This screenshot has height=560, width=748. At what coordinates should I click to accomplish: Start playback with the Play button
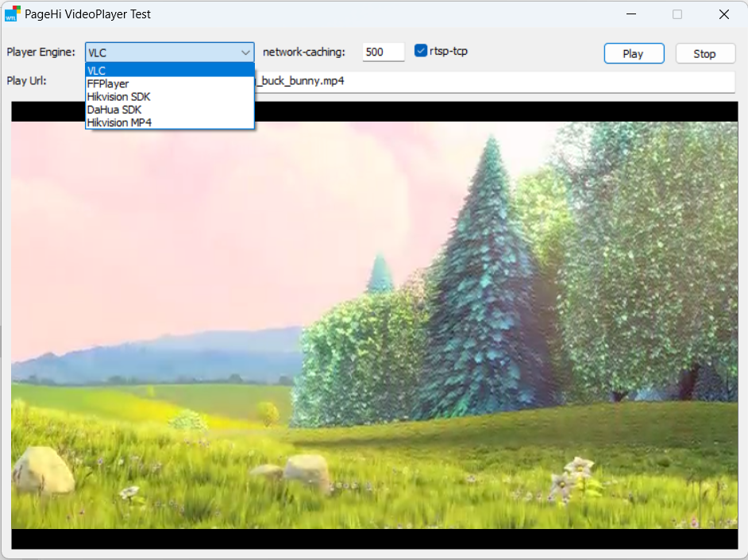click(634, 53)
